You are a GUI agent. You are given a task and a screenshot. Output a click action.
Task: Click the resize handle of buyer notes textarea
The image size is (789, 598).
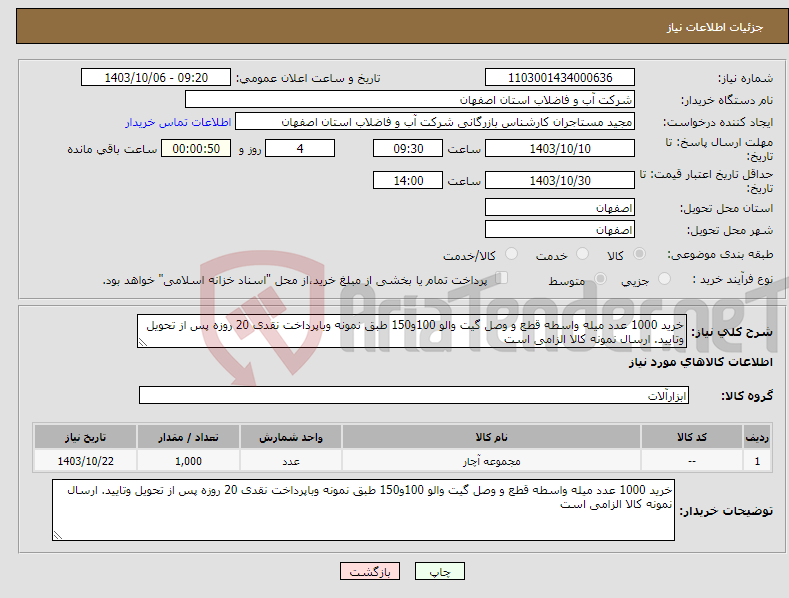(57, 536)
